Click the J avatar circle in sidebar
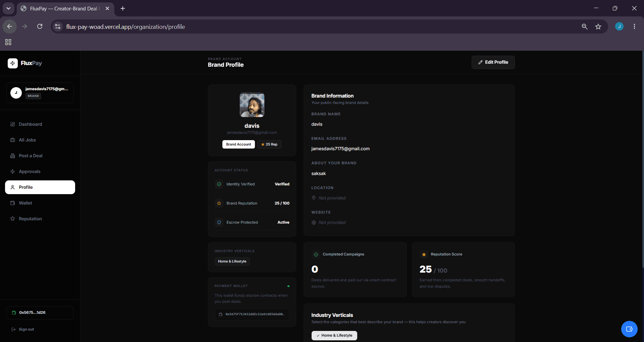Viewport: 644px width, 342px height. [16, 93]
